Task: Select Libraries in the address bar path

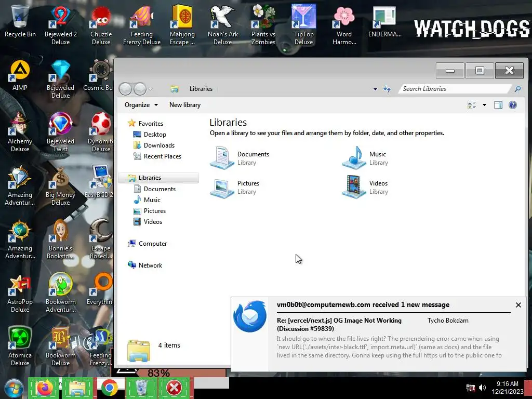Action: [x=201, y=89]
